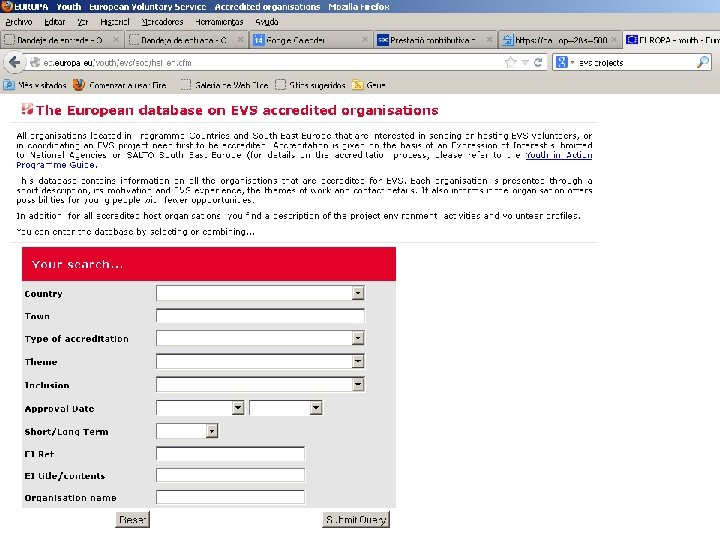Open the Archivo menu
Viewport: 720px width, 540px height.
point(19,22)
